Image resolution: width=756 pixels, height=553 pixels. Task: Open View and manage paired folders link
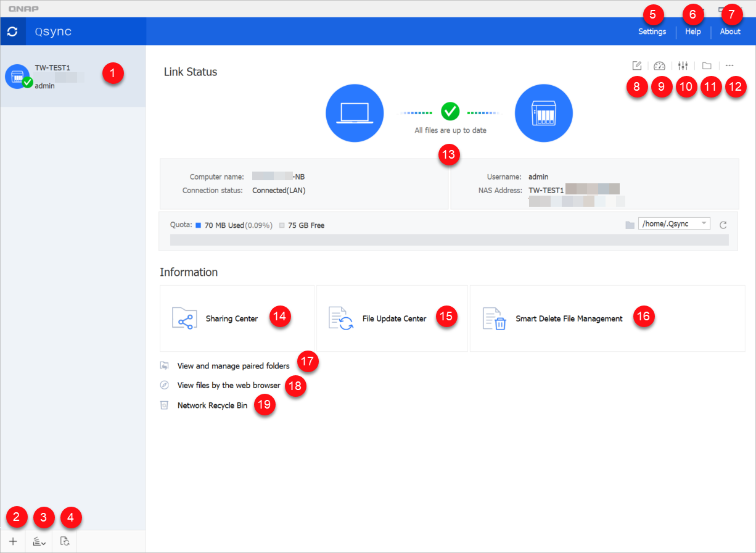point(233,366)
